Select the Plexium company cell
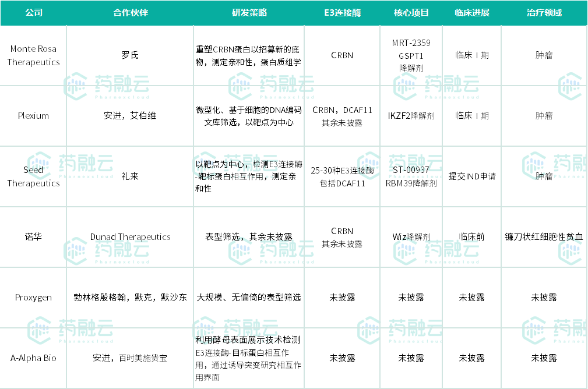 click(x=33, y=116)
